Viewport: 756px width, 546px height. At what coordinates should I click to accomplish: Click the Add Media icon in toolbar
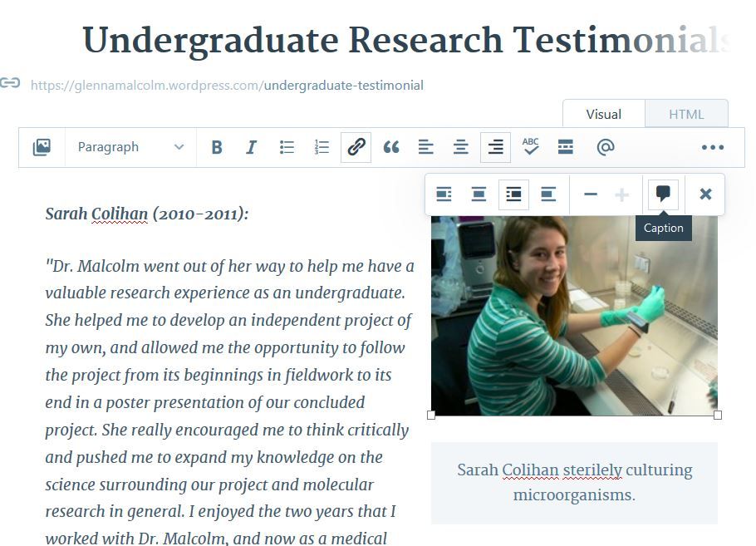point(42,147)
